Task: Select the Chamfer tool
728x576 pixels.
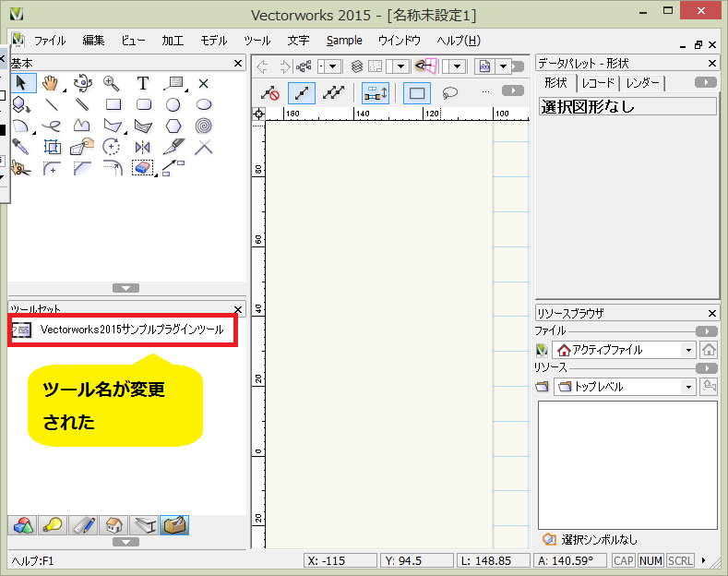Action: coord(82,168)
